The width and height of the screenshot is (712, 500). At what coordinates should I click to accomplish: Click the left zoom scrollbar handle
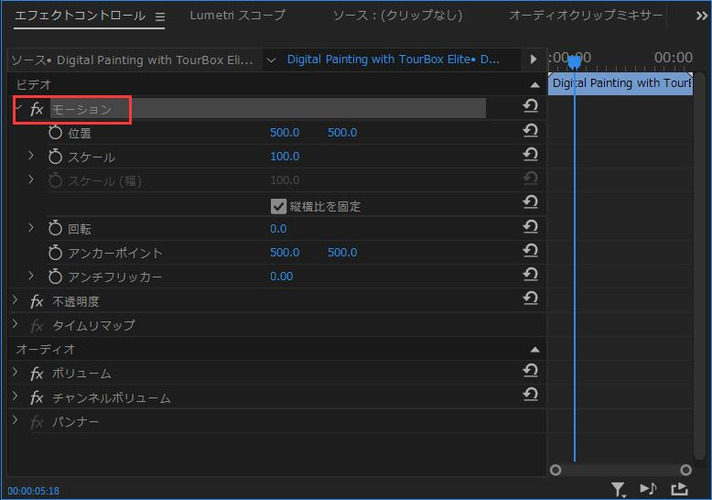pos(555,470)
